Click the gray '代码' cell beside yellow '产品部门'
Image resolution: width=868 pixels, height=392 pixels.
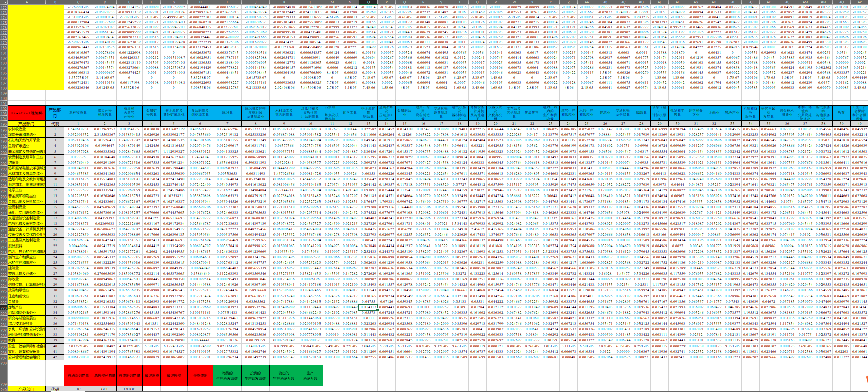[x=55, y=123]
